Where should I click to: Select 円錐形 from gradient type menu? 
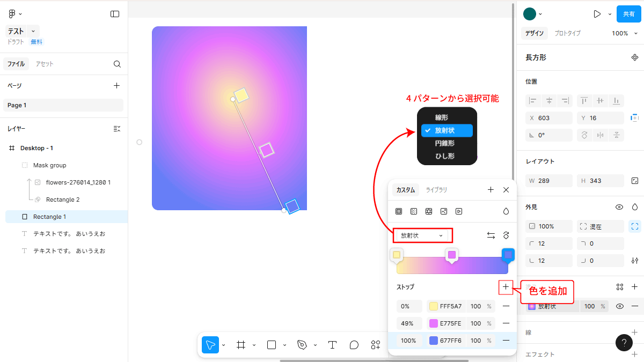445,143
